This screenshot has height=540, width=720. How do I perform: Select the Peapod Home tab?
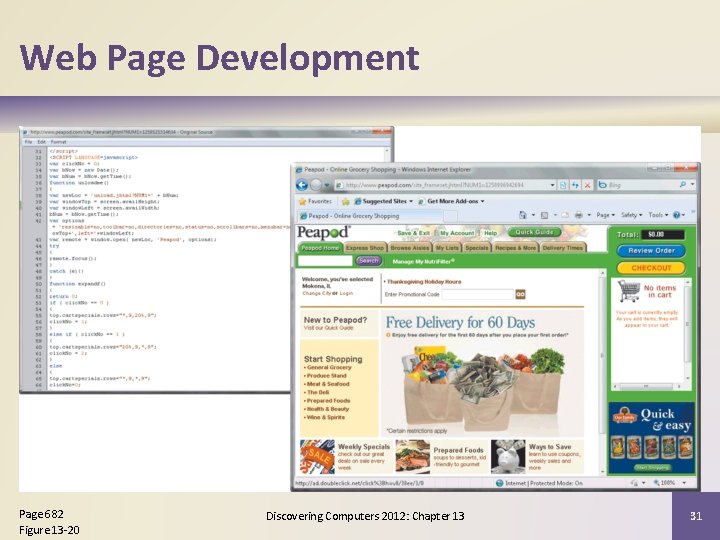[320, 248]
